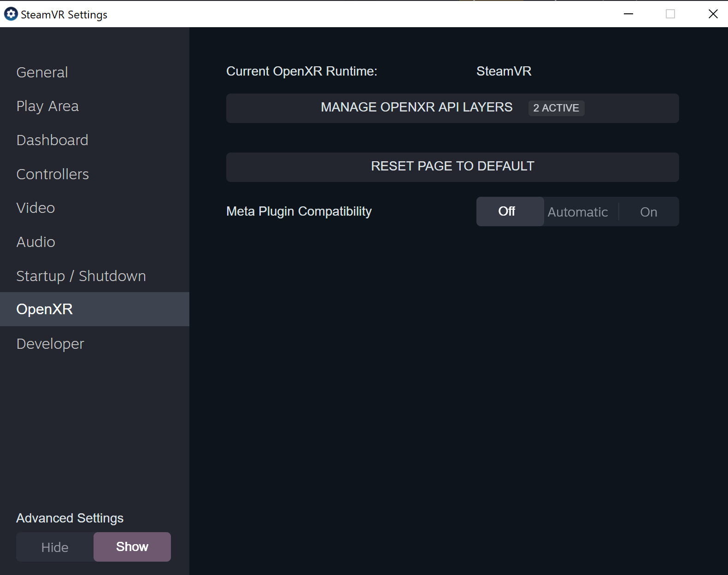
Task: Click Manage OpenXR API Layers button
Action: point(416,108)
